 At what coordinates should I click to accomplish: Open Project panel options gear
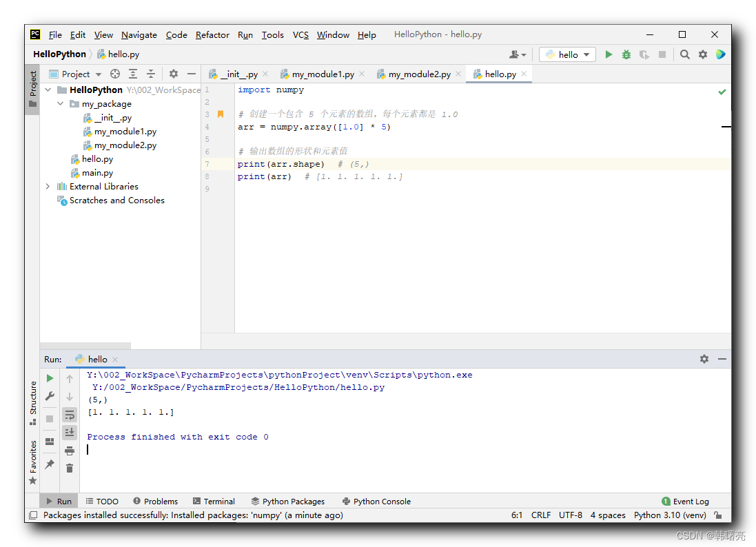tap(174, 74)
